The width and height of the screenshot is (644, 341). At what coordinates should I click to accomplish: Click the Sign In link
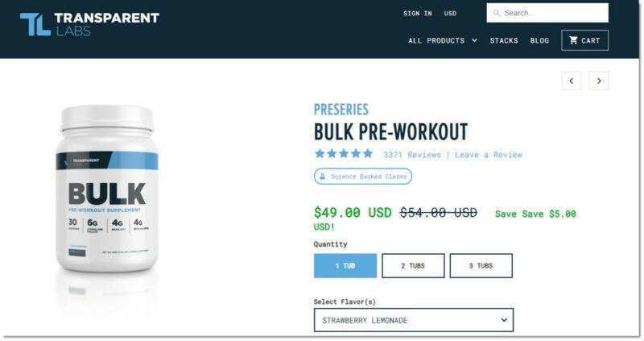pyautogui.click(x=417, y=13)
